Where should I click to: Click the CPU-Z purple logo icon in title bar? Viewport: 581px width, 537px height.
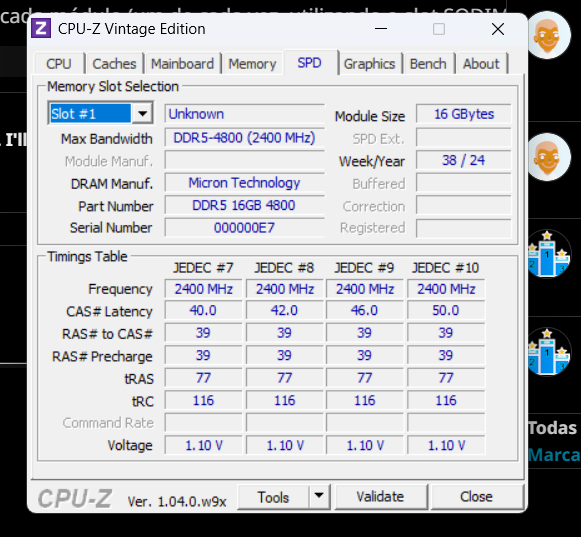point(41,28)
